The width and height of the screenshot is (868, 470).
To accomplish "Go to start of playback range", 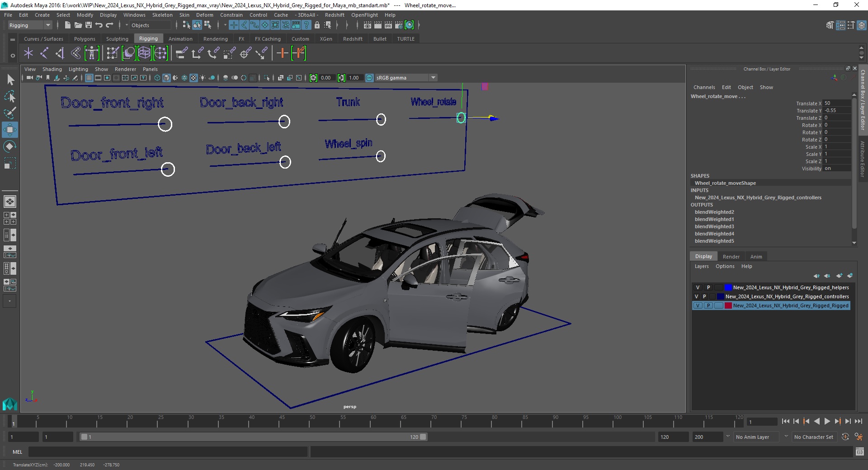I will pos(785,421).
